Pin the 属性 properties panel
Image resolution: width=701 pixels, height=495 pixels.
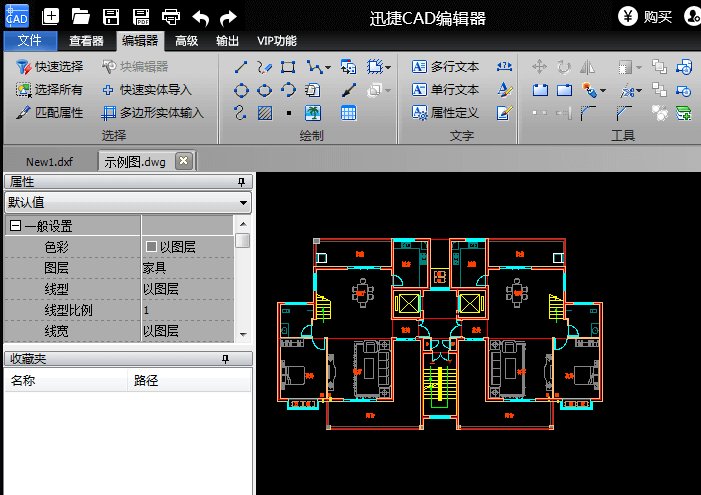click(x=240, y=182)
